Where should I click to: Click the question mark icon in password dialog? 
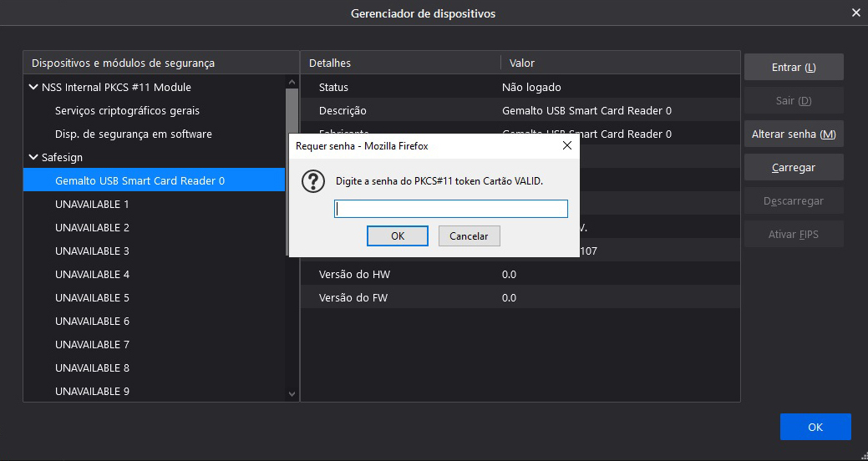(x=312, y=181)
